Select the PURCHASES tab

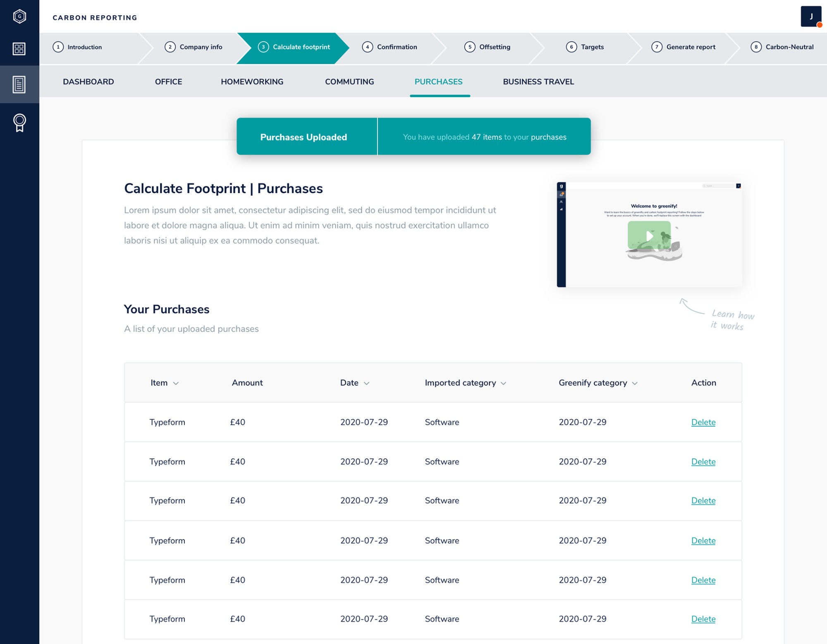[x=439, y=82]
